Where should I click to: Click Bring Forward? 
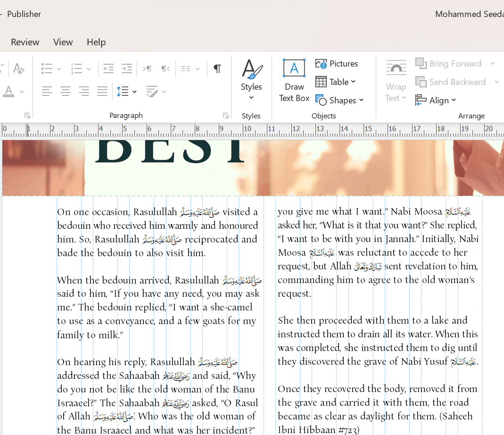448,63
